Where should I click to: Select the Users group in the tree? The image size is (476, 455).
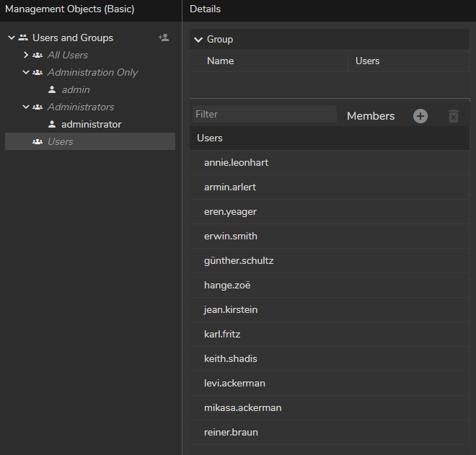[61, 141]
